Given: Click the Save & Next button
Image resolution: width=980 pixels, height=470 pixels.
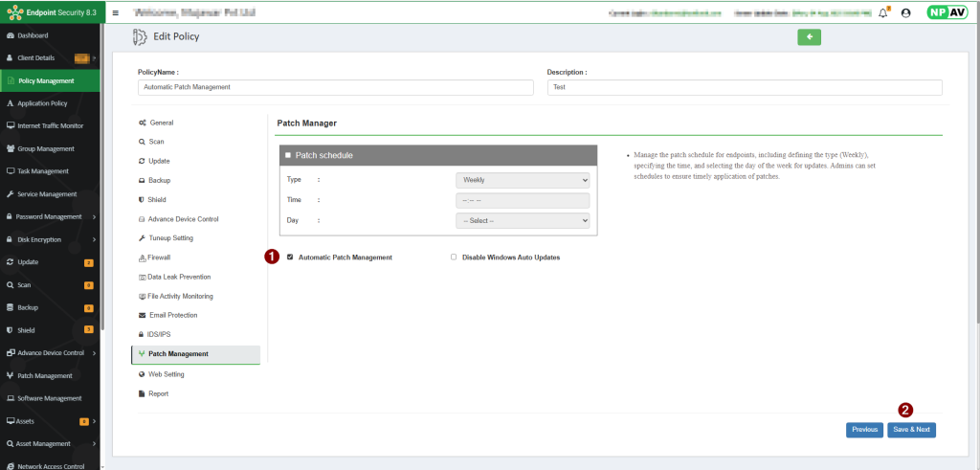Looking at the screenshot, I should coord(911,430).
